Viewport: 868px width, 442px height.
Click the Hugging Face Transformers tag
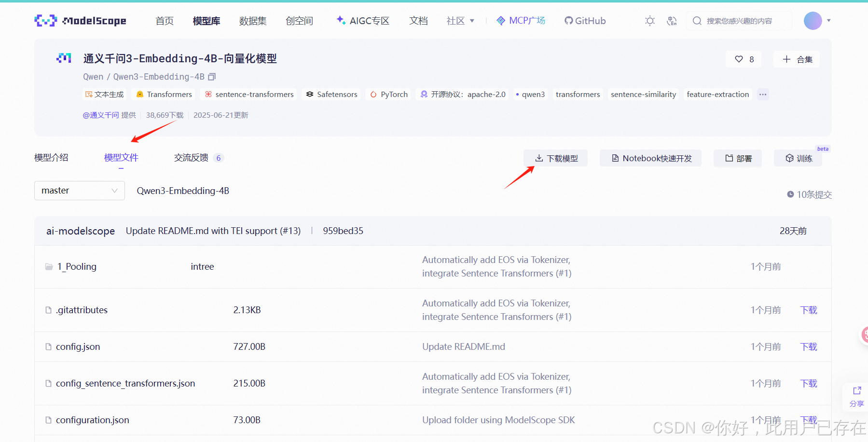[x=164, y=94]
